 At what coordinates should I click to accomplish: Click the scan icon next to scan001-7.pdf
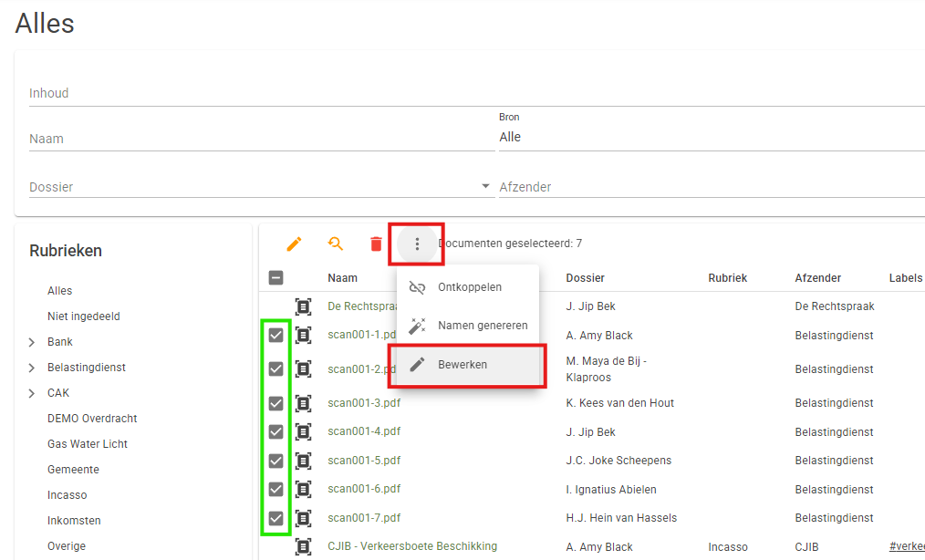click(x=304, y=518)
